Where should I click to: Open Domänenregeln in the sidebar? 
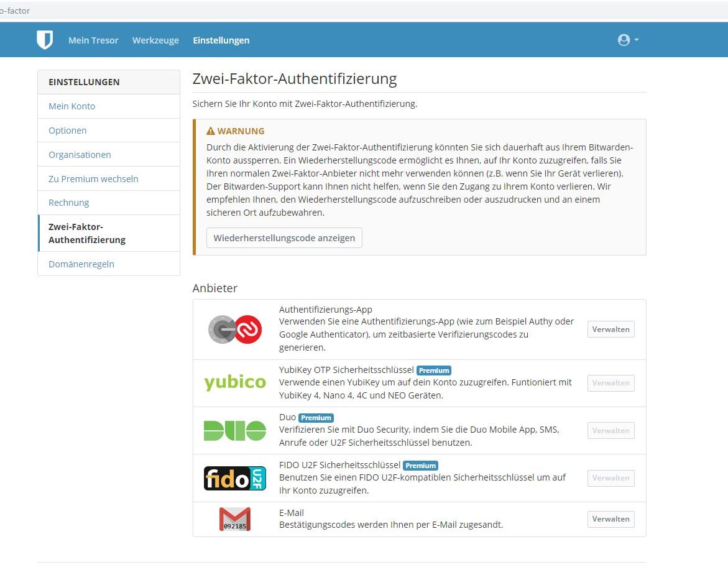[x=81, y=264]
